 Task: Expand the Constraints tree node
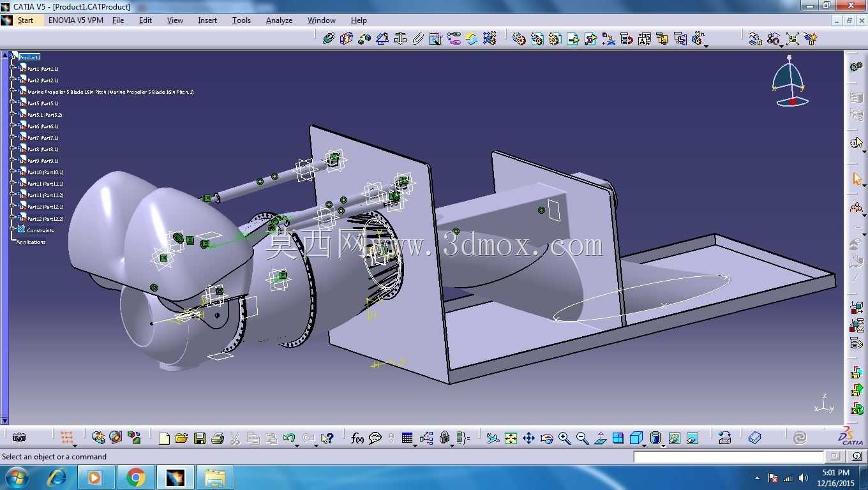point(13,229)
